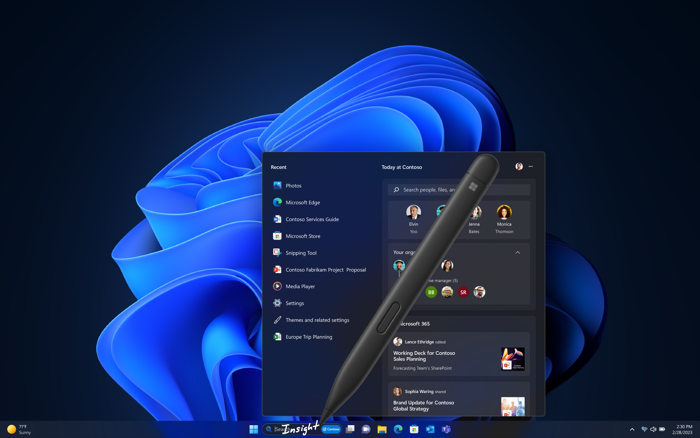Collapse the Your organization section

click(x=517, y=253)
